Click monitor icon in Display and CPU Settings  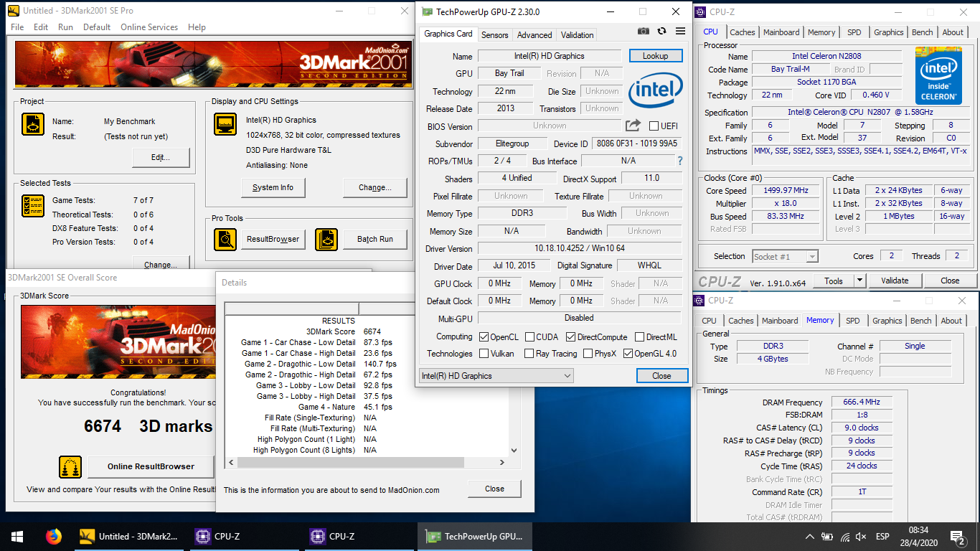click(x=225, y=124)
